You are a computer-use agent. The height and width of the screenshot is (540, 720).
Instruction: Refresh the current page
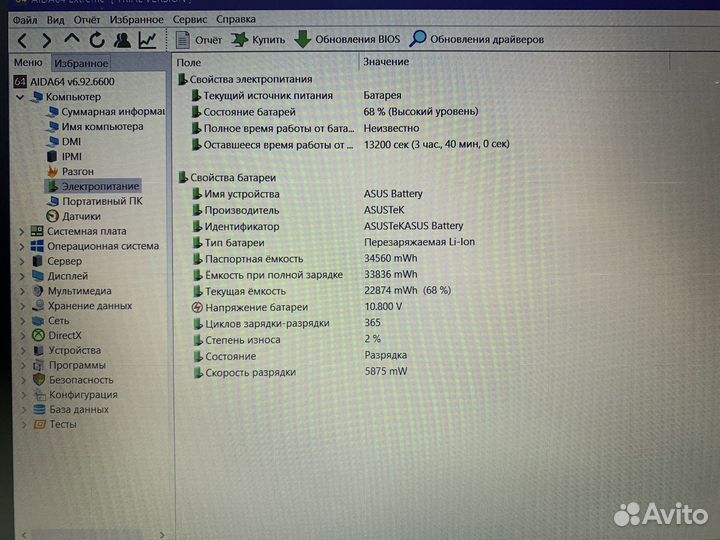97,40
